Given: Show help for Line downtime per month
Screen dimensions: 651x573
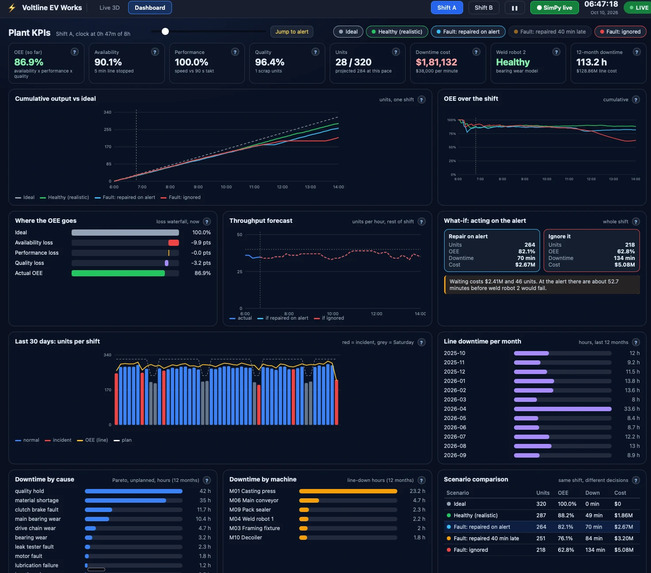Looking at the screenshot, I should click(x=636, y=343).
